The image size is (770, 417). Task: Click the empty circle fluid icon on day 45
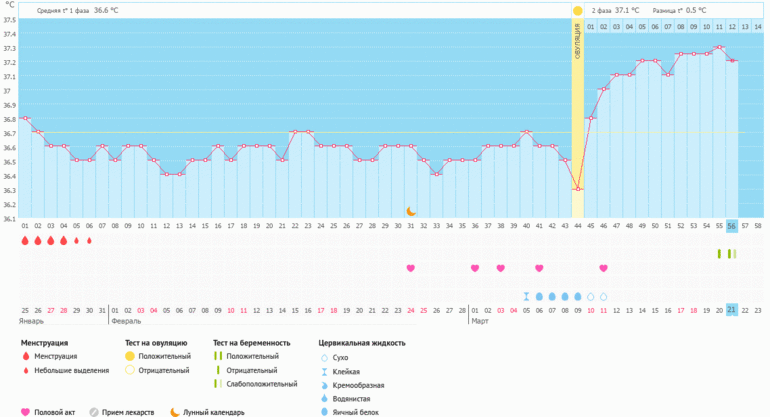coord(590,297)
